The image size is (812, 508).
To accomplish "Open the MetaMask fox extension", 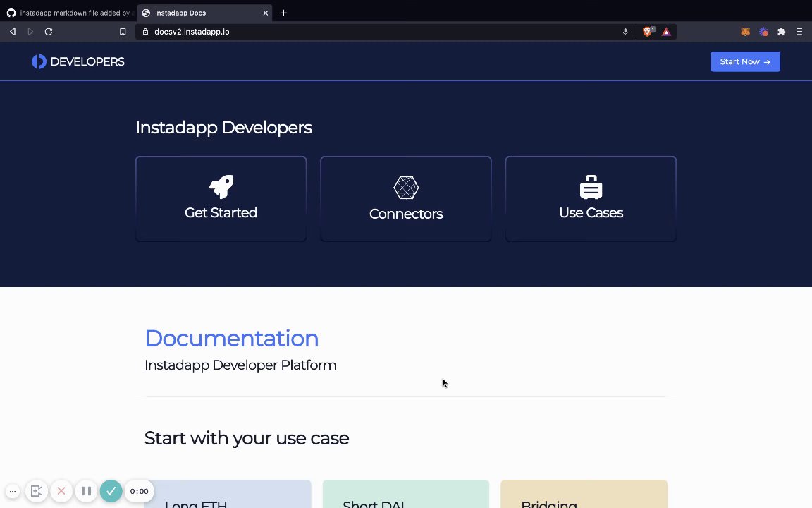I will coord(745,32).
